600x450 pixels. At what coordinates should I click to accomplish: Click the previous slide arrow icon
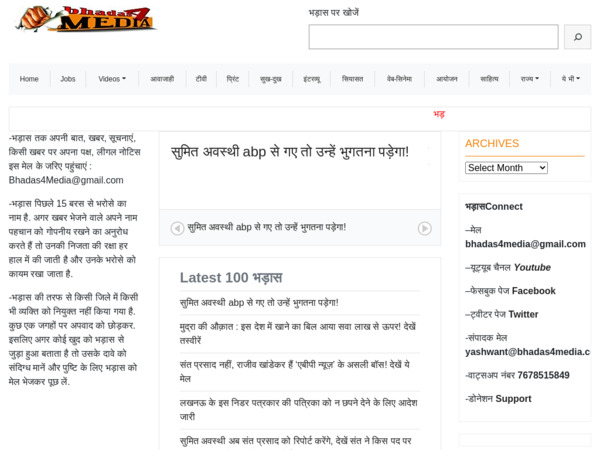coord(177,228)
